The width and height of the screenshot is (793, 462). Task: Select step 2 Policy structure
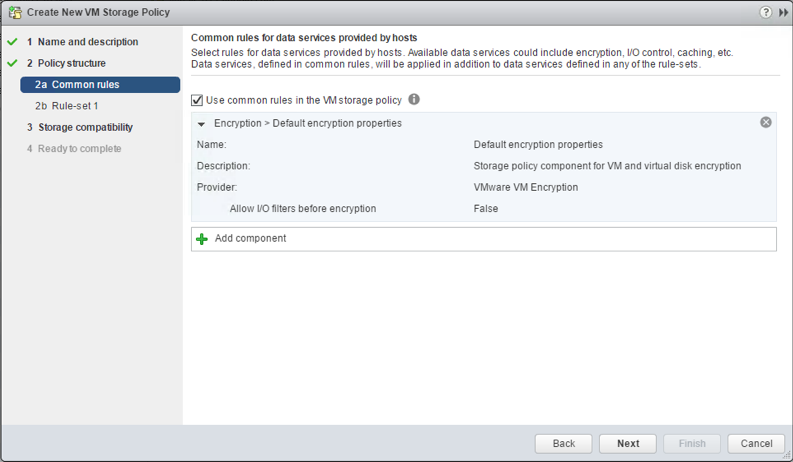coord(71,64)
